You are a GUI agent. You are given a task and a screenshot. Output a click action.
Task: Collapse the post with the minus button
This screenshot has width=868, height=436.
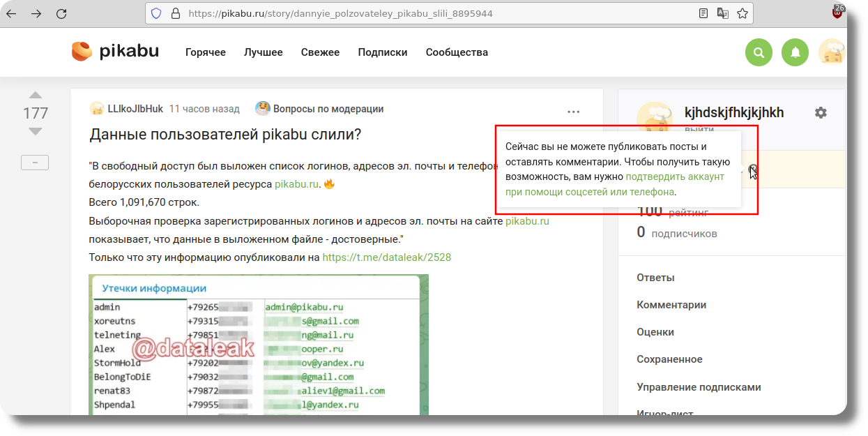[35, 163]
